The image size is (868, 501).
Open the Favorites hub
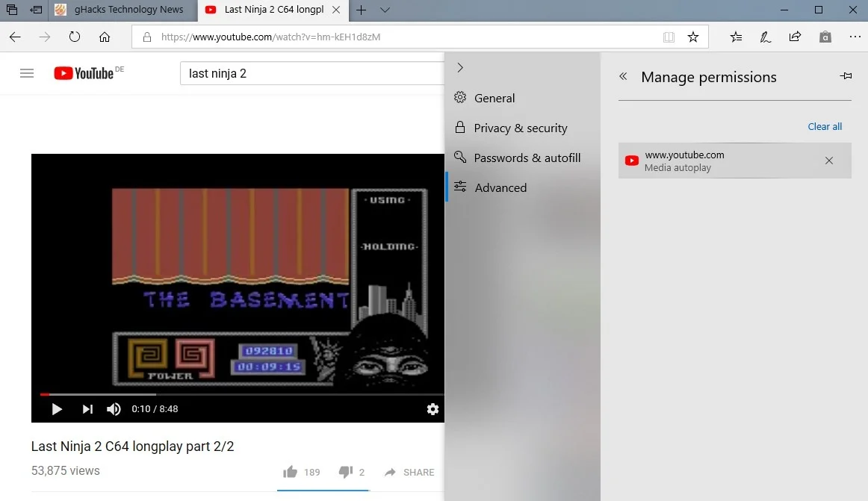click(736, 37)
